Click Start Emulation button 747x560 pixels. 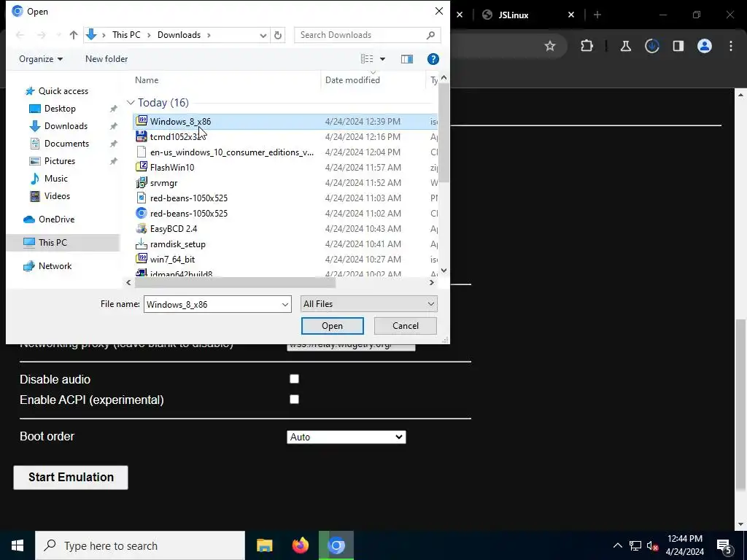pyautogui.click(x=71, y=477)
